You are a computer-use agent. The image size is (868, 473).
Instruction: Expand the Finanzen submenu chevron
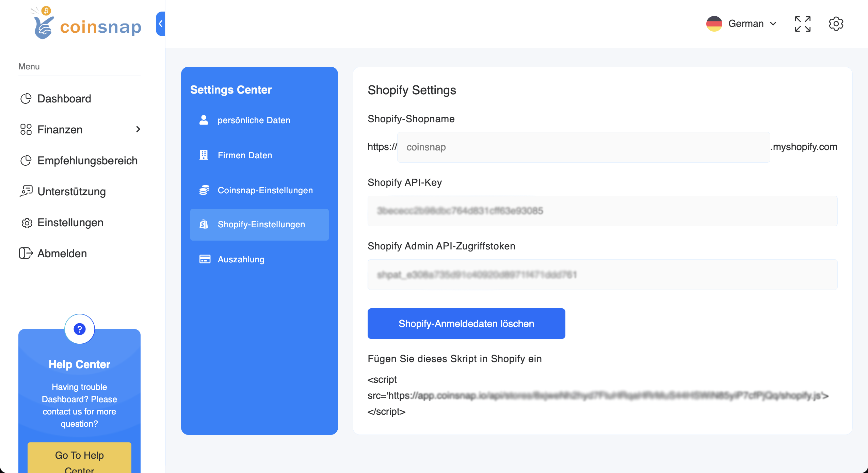[x=138, y=129]
